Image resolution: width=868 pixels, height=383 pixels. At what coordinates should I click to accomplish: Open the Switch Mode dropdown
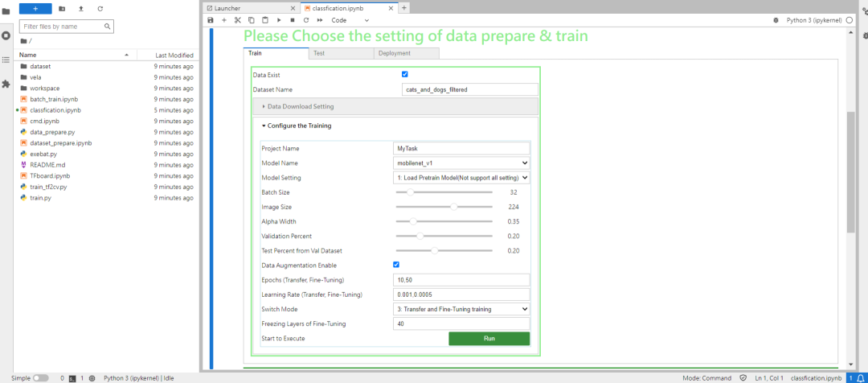(461, 309)
